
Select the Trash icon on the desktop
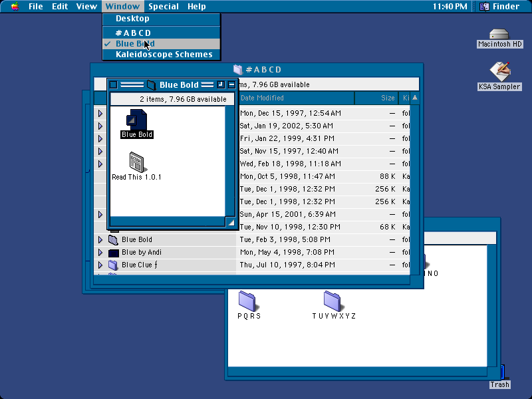(x=503, y=372)
